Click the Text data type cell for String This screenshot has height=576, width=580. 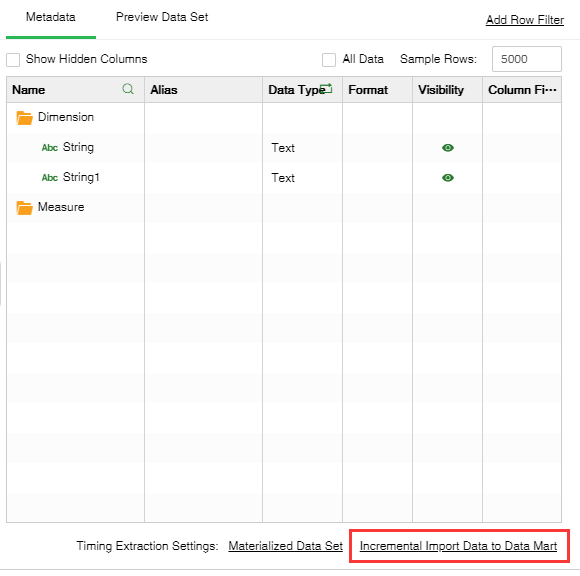click(x=283, y=148)
